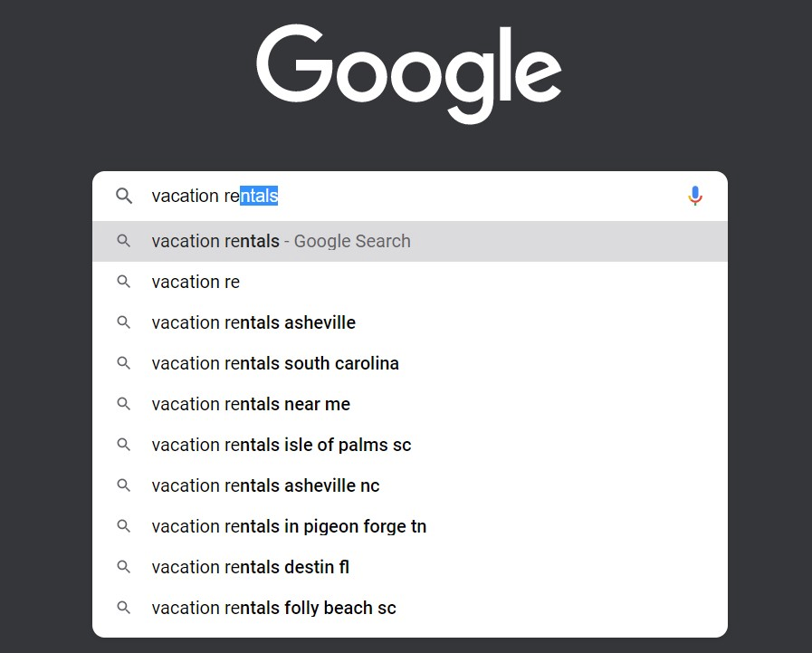Click magnifier icon beside 'vacation rentals folly beach sc'

(x=123, y=608)
